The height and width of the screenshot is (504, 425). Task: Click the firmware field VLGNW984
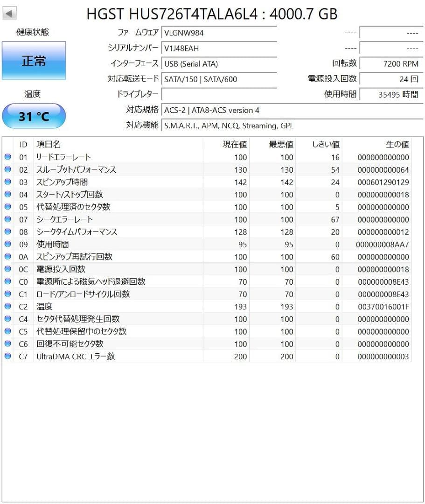tap(219, 33)
